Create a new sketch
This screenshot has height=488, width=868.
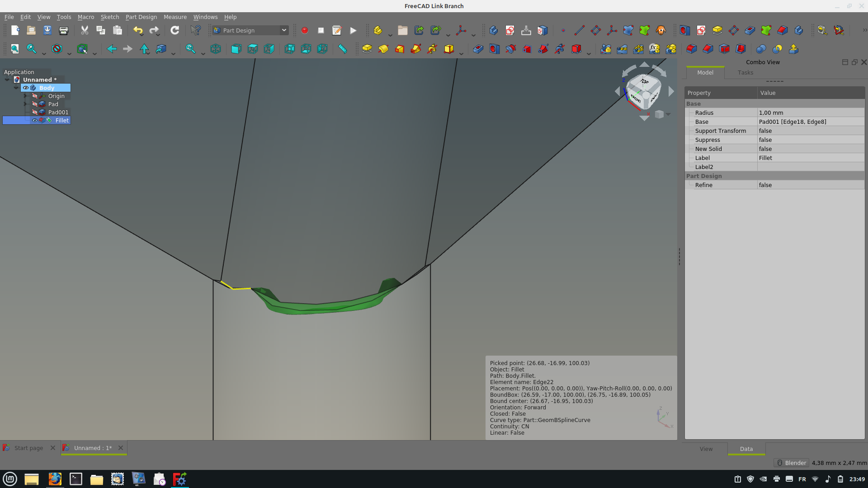click(x=510, y=30)
